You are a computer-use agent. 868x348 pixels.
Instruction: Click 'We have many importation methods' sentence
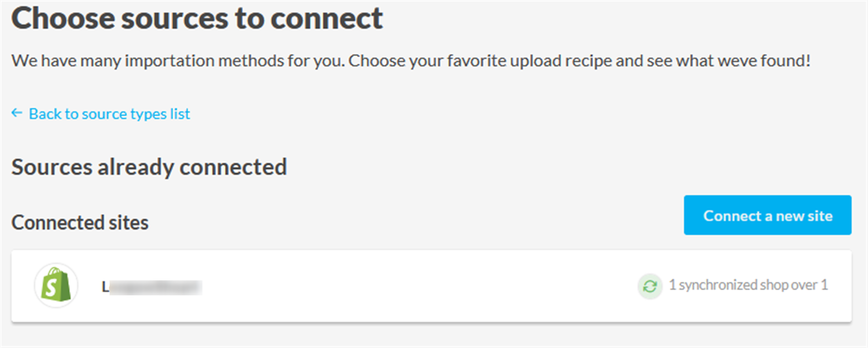pos(177,61)
